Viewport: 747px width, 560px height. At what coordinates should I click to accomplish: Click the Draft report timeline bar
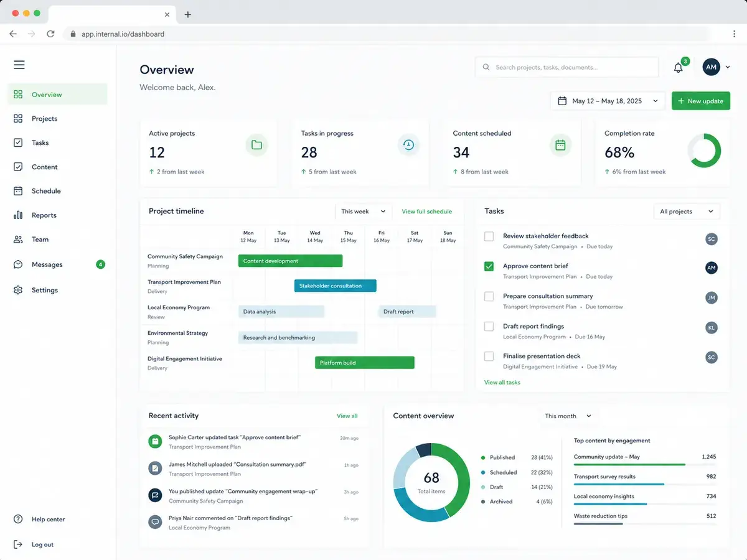(x=407, y=311)
